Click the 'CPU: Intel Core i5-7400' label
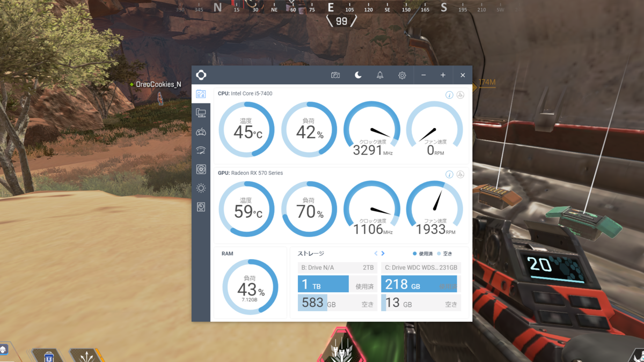This screenshot has height=362, width=644. click(245, 93)
